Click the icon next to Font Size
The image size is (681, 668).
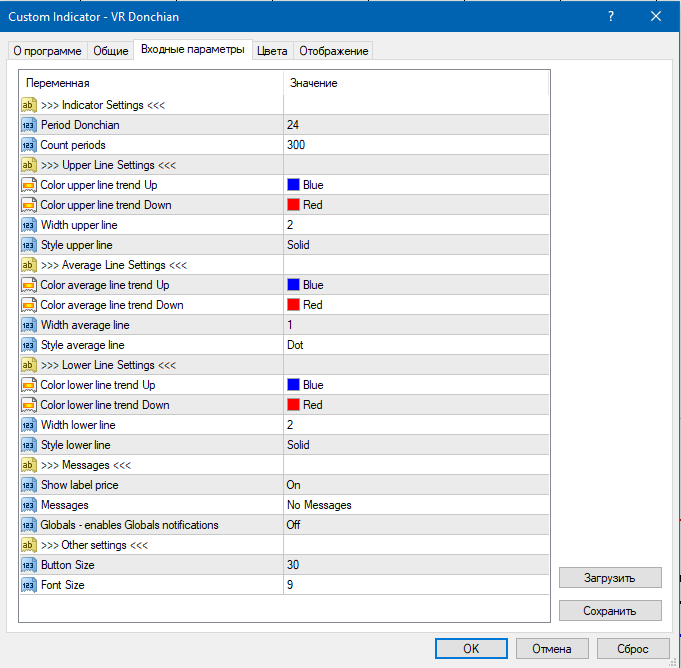(28, 585)
